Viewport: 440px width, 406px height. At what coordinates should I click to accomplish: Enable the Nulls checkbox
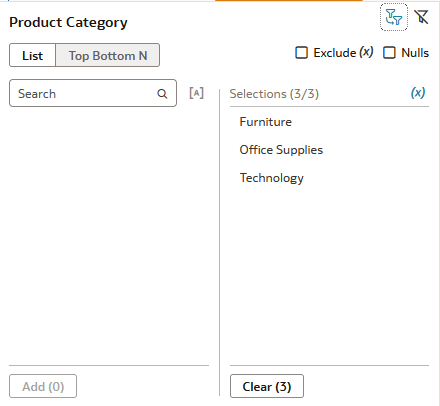[x=389, y=53]
